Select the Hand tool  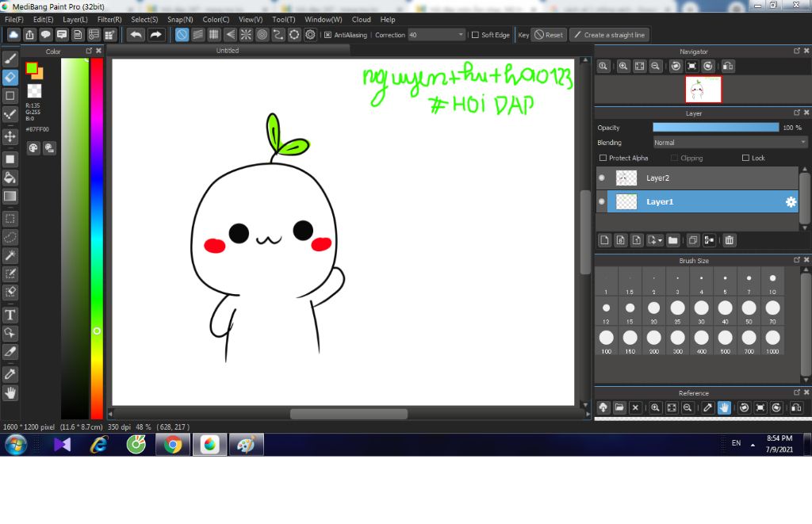pyautogui.click(x=10, y=393)
